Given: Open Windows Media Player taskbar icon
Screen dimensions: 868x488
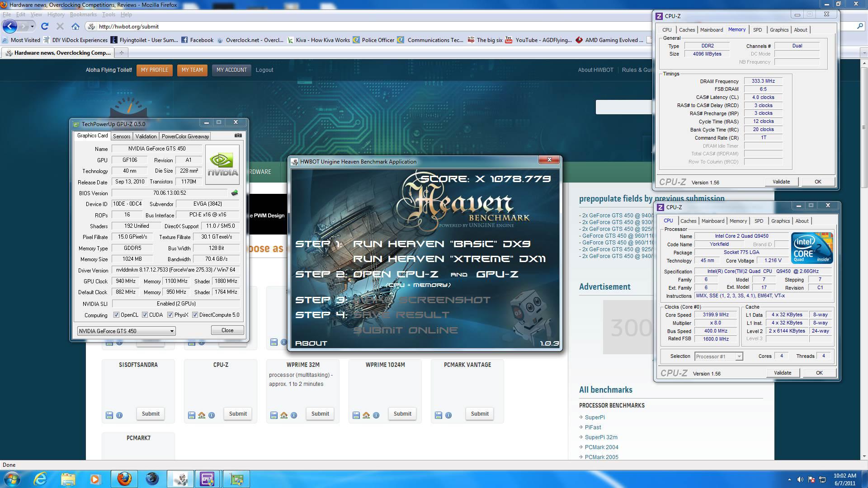Looking at the screenshot, I should point(95,479).
